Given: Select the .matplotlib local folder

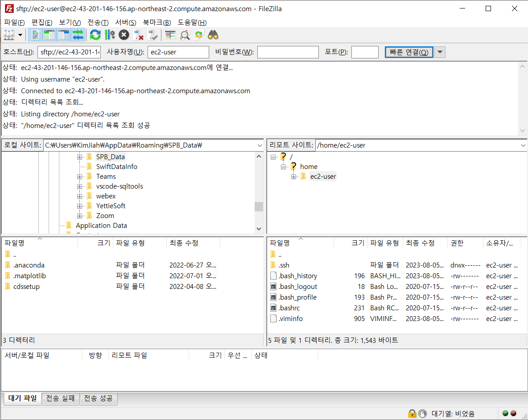Looking at the screenshot, I should (29, 276).
